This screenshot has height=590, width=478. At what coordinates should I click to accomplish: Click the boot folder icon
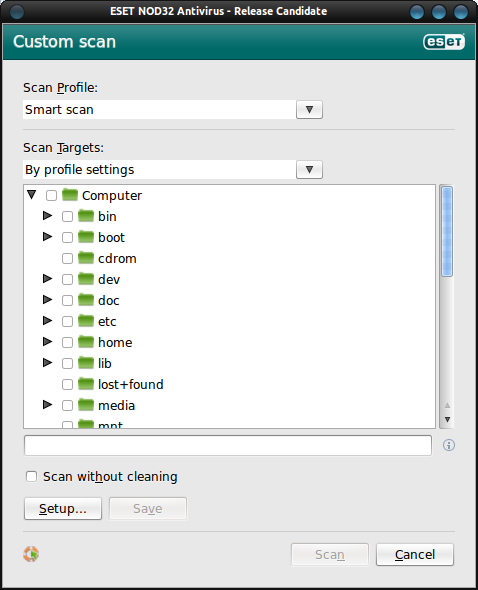pyautogui.click(x=86, y=237)
